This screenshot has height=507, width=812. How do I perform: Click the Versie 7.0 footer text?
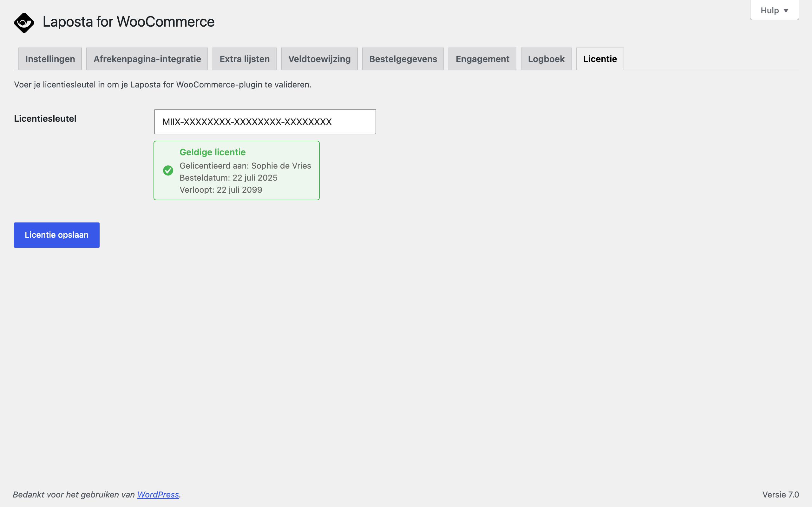click(781, 495)
